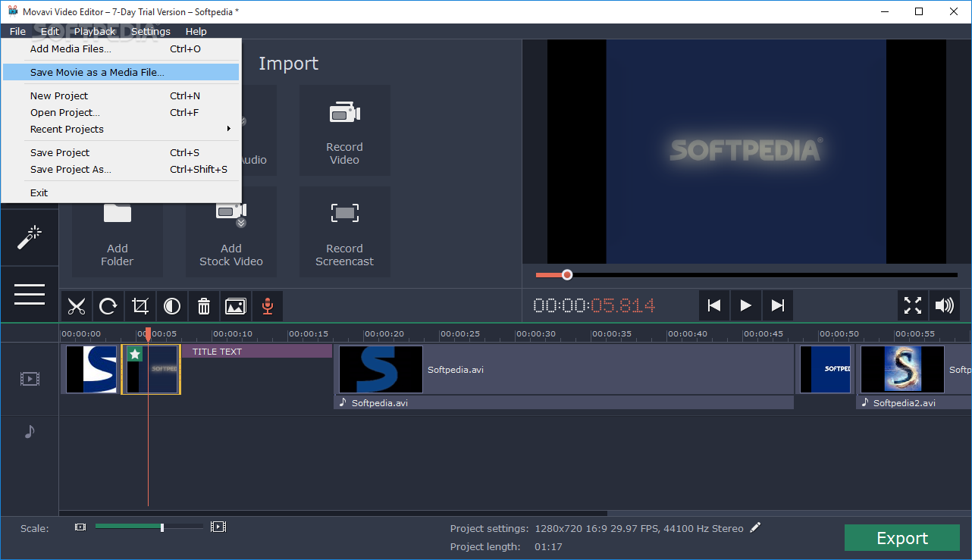
Task: Select the Softpedia2.avi audio track
Action: tap(914, 403)
